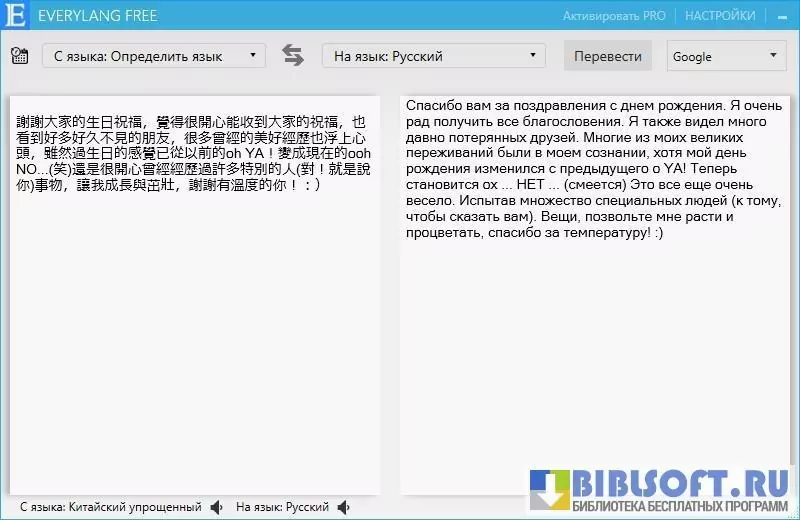Click the EVERYLANG FREE title text
This screenshot has height=520, width=800.
[97, 16]
